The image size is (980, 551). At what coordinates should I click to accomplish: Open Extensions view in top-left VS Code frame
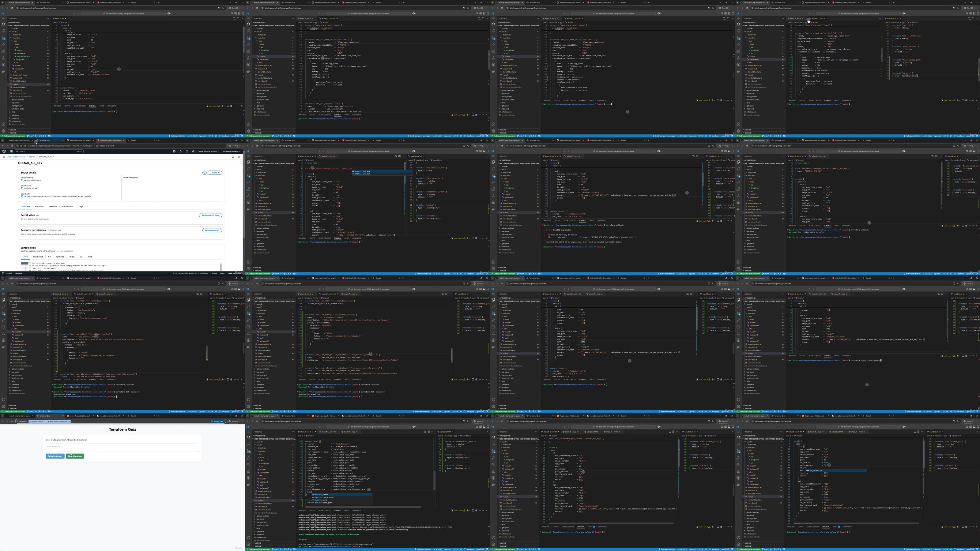(3, 51)
